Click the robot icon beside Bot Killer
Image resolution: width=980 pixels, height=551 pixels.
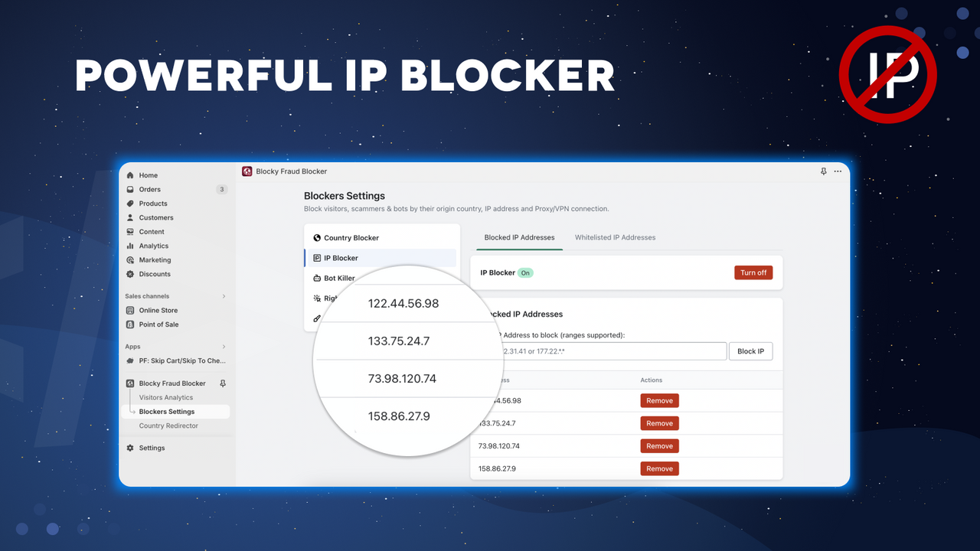[x=317, y=279]
